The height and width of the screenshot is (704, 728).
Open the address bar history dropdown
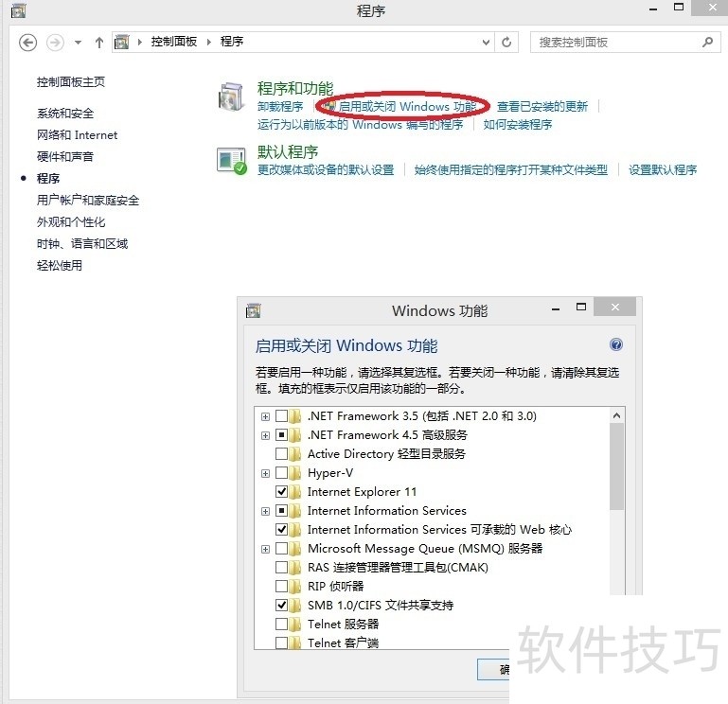[486, 43]
